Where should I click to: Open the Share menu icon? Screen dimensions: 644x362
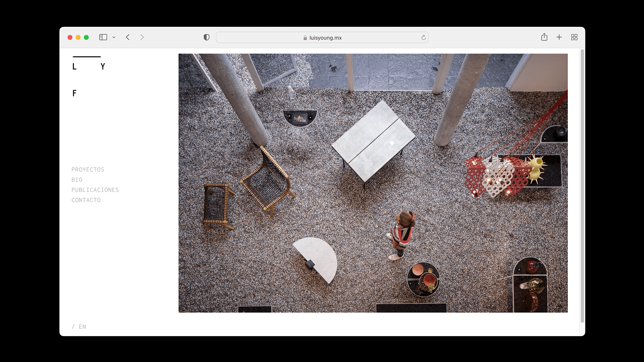[x=544, y=37]
